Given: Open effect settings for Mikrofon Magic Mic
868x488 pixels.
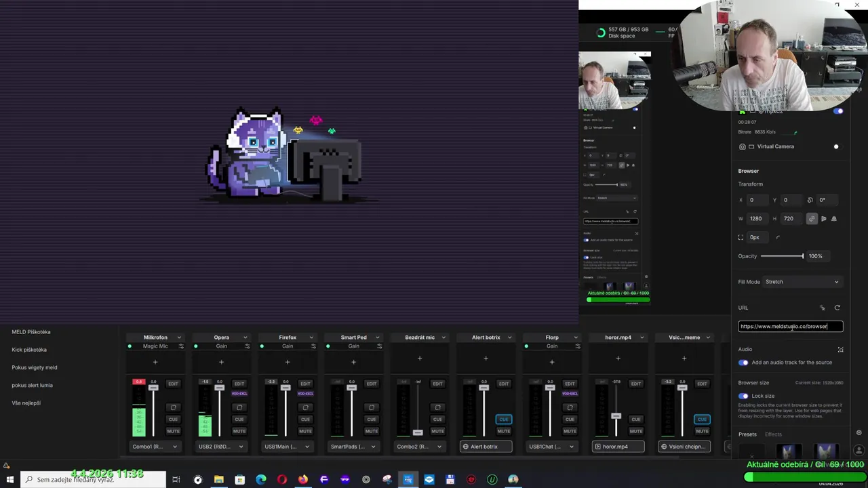Looking at the screenshot, I should click(181, 346).
